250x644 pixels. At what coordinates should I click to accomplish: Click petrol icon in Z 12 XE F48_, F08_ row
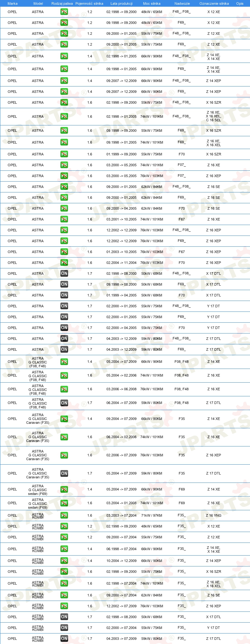click(64, 34)
